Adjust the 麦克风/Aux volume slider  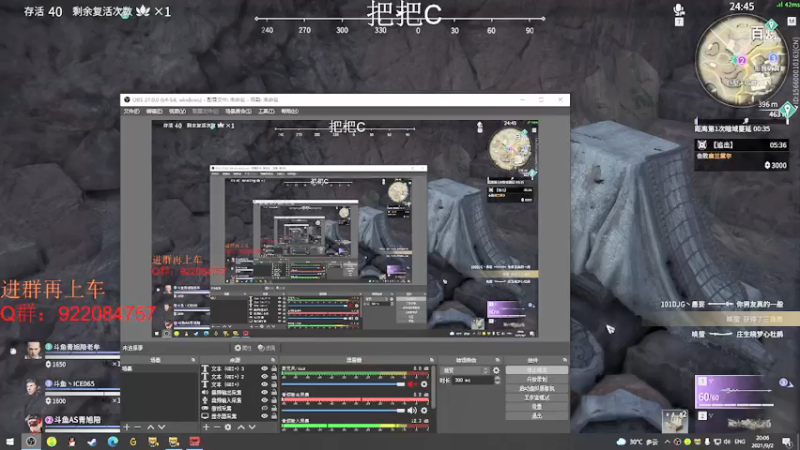pos(344,384)
